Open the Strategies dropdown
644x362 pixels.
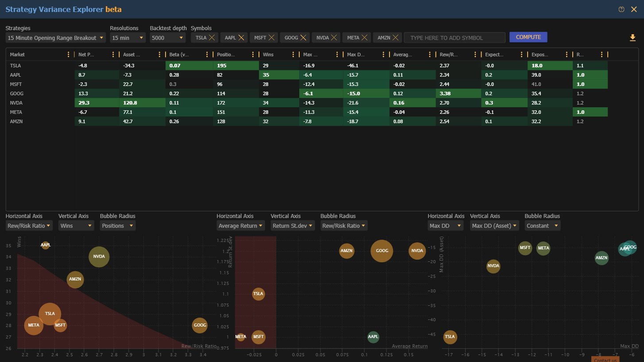[x=56, y=38]
